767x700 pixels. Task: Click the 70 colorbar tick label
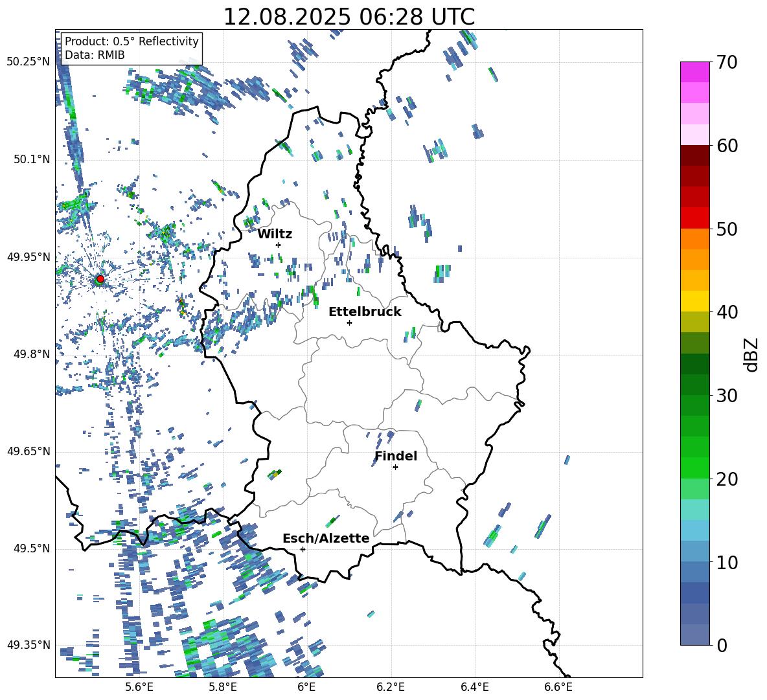(x=726, y=63)
